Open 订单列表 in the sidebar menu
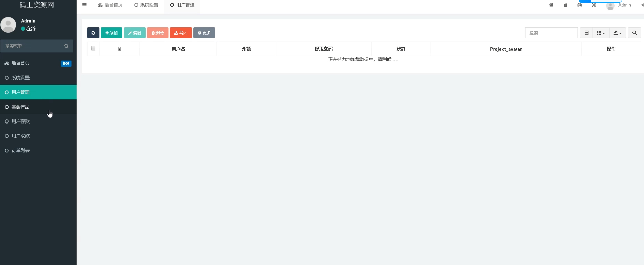The width and height of the screenshot is (644, 265). pos(20,150)
